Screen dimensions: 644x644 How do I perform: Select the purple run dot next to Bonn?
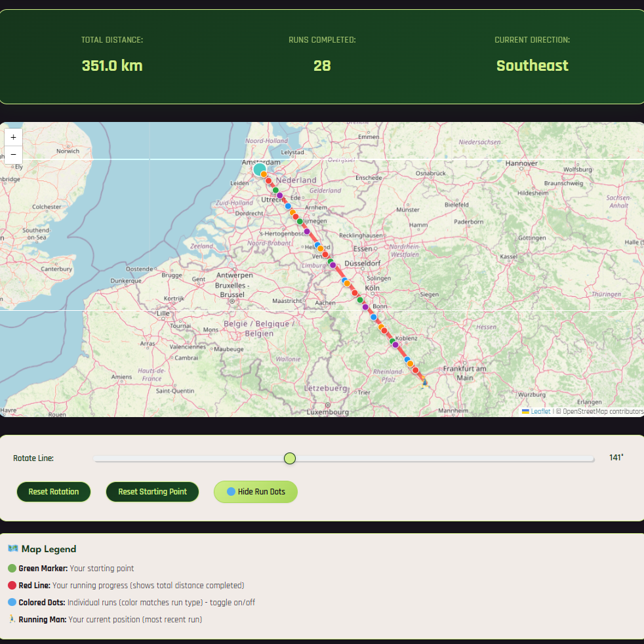click(x=365, y=307)
